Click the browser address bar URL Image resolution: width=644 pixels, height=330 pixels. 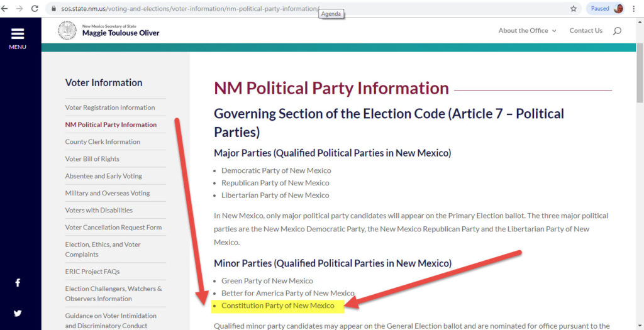190,9
